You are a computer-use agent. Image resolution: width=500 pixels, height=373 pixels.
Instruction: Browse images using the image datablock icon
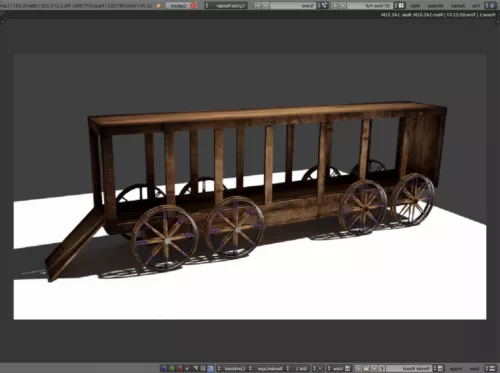coord(438,369)
